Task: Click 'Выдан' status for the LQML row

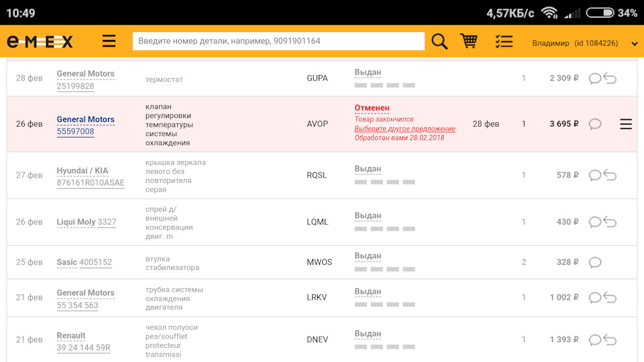Action: 368,215
